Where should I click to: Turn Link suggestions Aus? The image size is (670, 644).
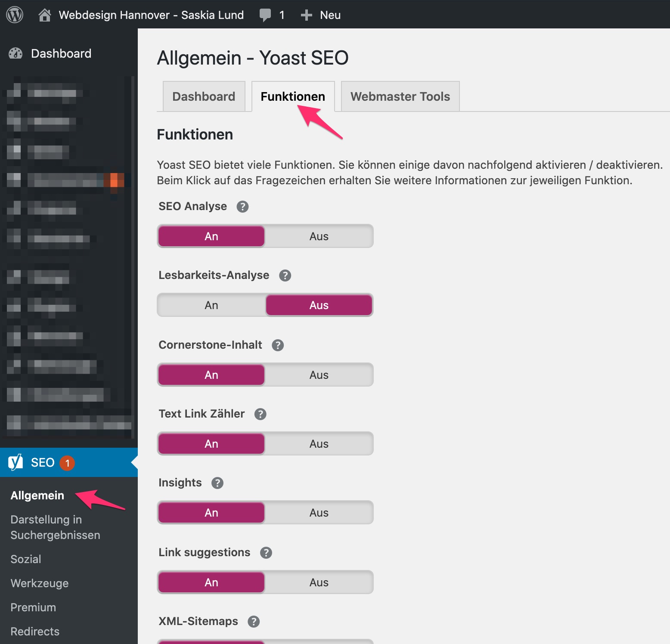click(319, 582)
